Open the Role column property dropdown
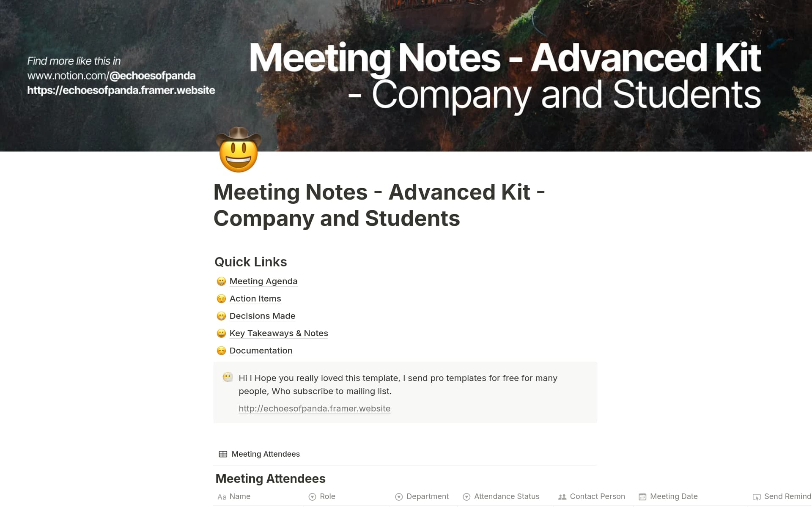The image size is (812, 507). [x=312, y=497]
